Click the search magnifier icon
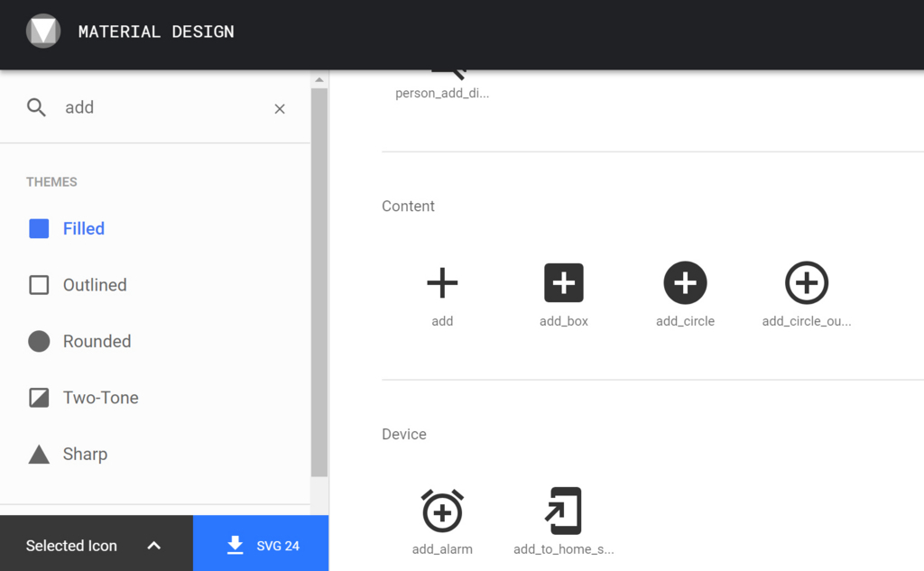Viewport: 924px width, 571px height. [36, 108]
